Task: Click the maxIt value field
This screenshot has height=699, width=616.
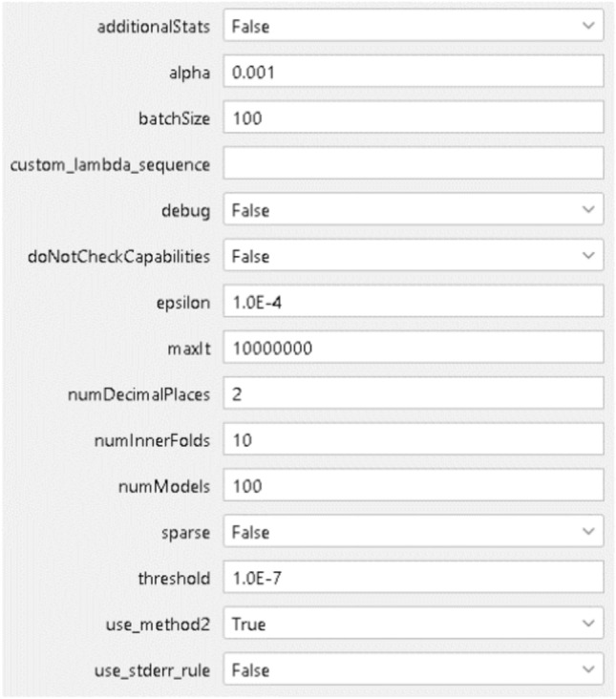Action: (x=413, y=349)
